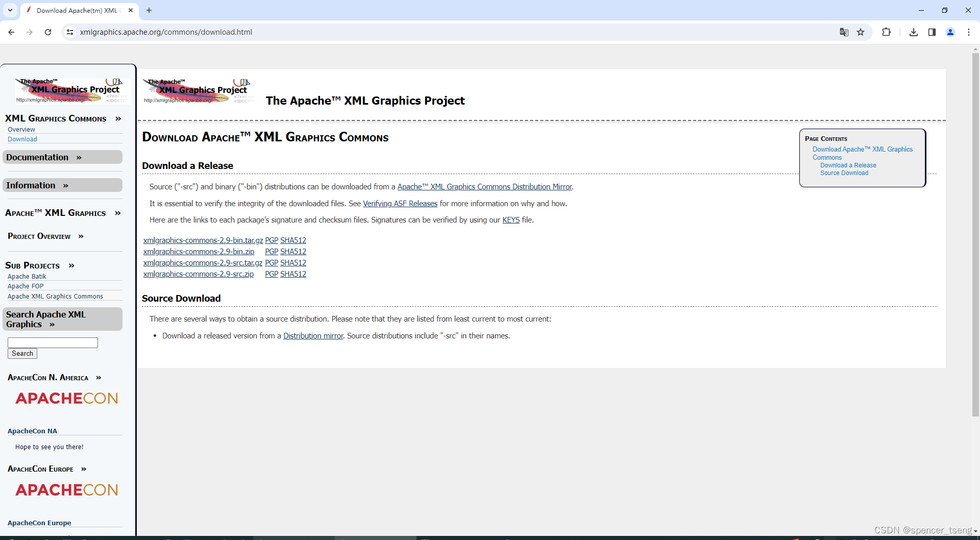Image resolution: width=980 pixels, height=540 pixels.
Task: View site information icon in the address bar
Action: point(69,32)
